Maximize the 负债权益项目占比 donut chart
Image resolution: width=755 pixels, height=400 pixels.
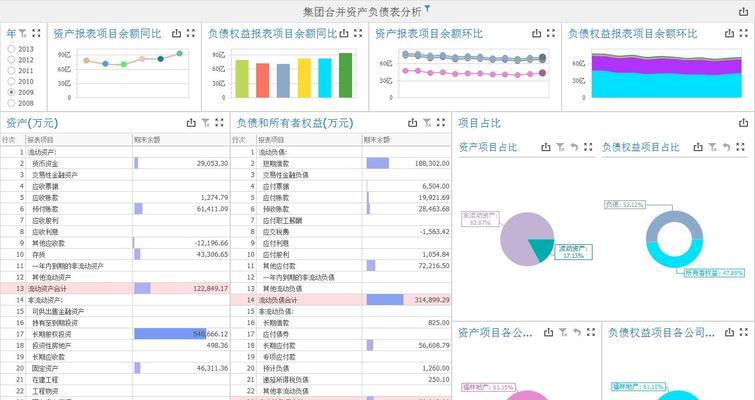[x=741, y=147]
